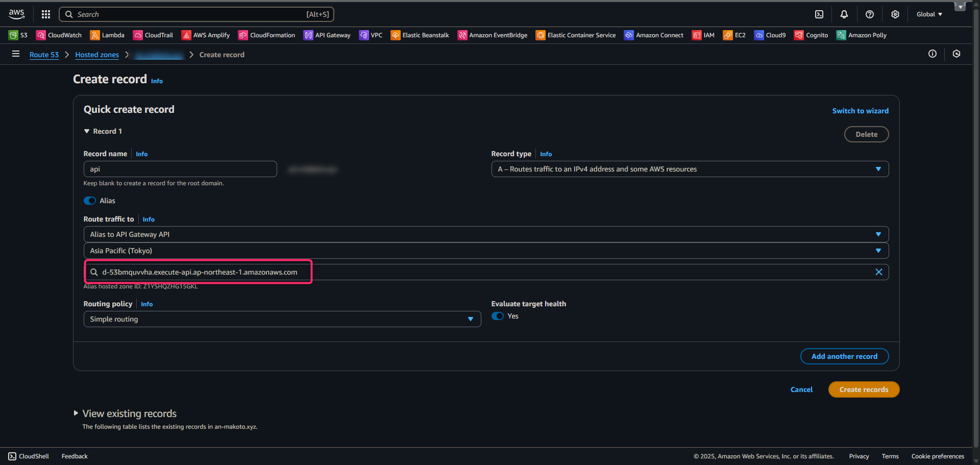Screen dimensions: 980x465
Task: Open Cookie preferences
Action: (x=938, y=456)
